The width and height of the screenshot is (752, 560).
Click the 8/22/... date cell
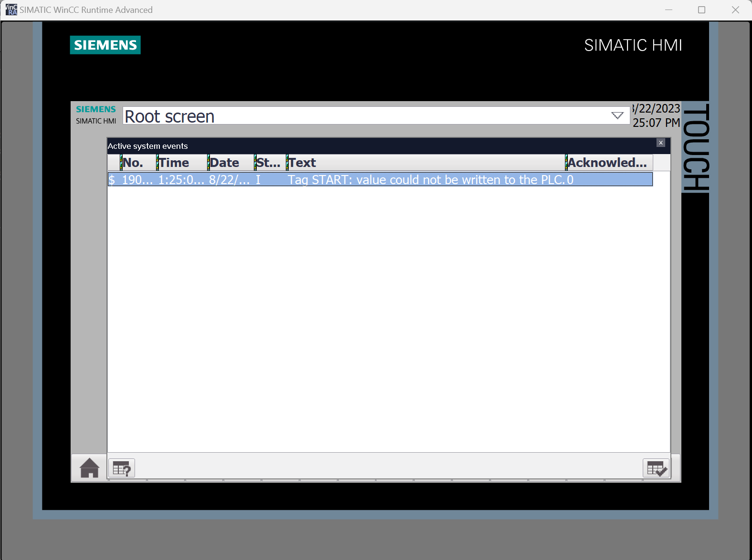[x=230, y=180]
